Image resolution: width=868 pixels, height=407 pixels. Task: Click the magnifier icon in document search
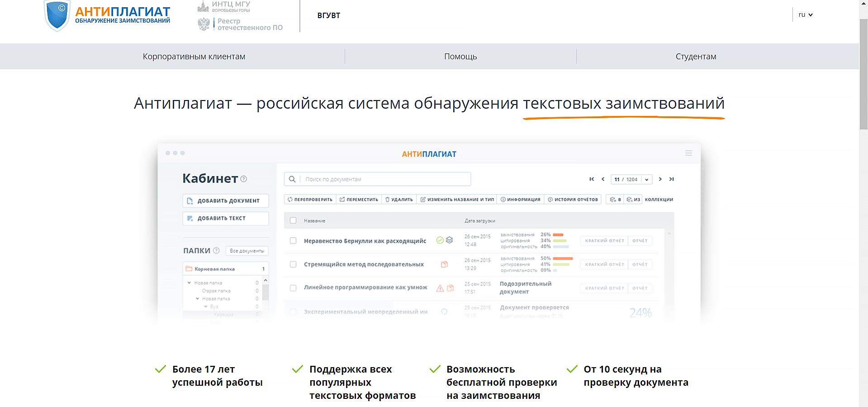click(x=292, y=179)
